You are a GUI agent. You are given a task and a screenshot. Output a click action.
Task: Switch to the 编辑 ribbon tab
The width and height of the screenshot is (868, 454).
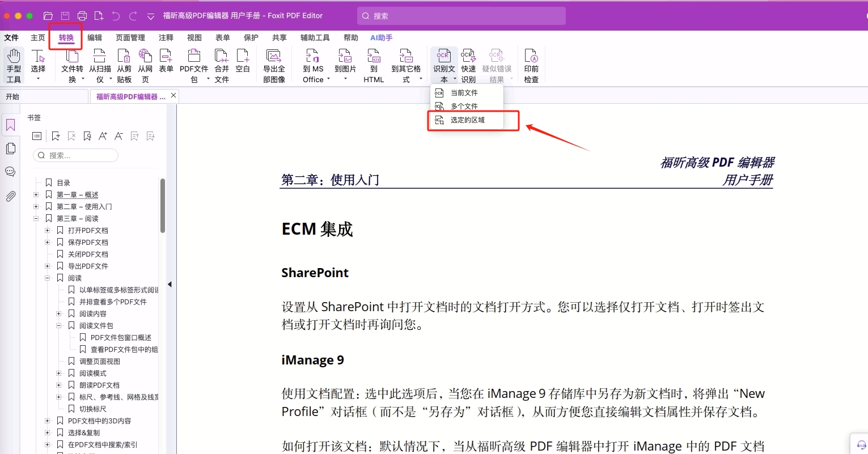95,38
